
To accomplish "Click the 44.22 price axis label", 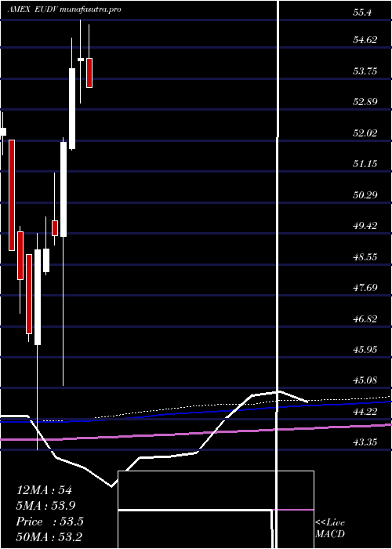I will [x=365, y=412].
